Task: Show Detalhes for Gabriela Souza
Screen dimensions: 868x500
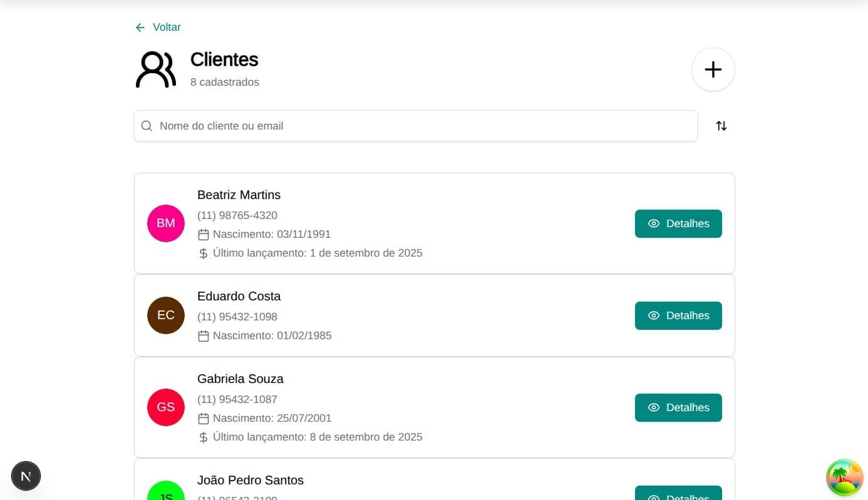Action: [x=678, y=407]
